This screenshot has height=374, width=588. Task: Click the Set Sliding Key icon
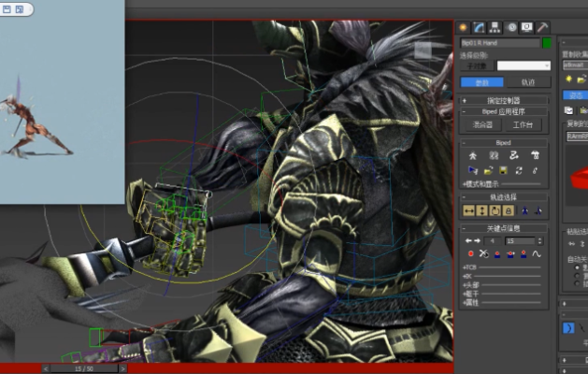(x=510, y=254)
